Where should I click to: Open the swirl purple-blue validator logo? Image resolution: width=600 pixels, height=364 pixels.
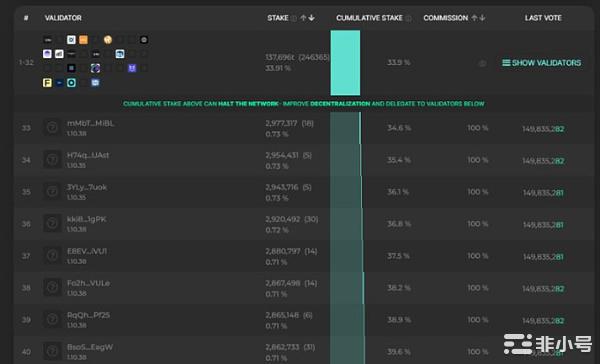(95, 68)
